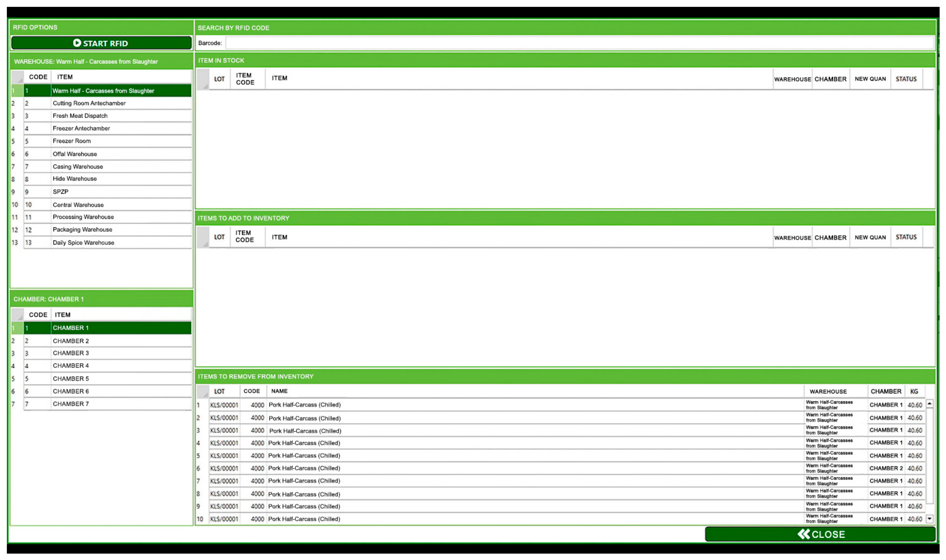Select row 6 with CHAMBER 2 entry
This screenshot has height=560, width=946.
click(561, 468)
